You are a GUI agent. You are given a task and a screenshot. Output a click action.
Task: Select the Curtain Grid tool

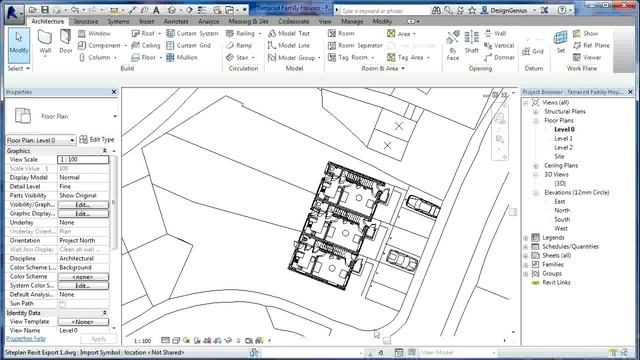coord(189,45)
